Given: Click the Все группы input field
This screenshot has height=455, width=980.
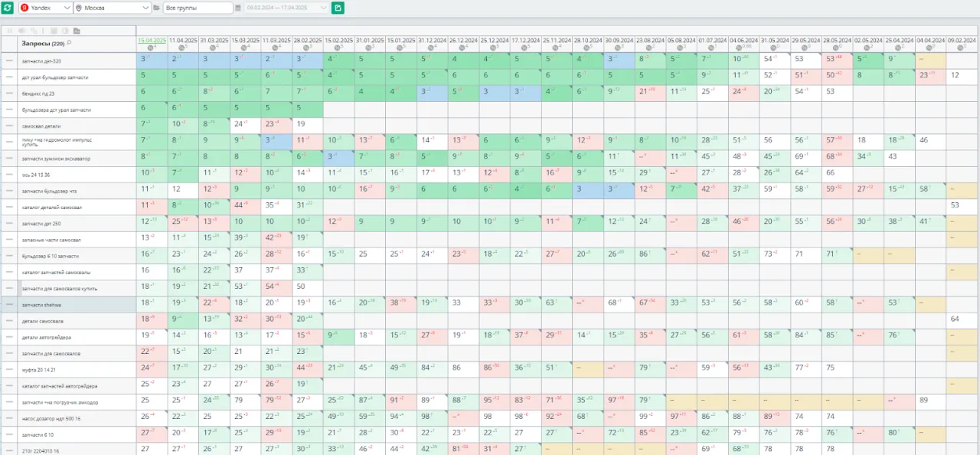Looking at the screenshot, I should tap(198, 8).
